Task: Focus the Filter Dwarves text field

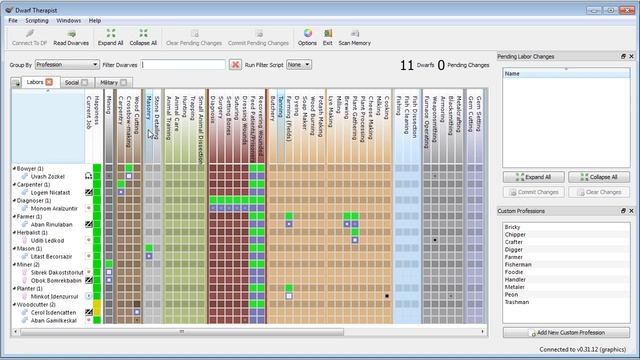Action: click(x=183, y=64)
